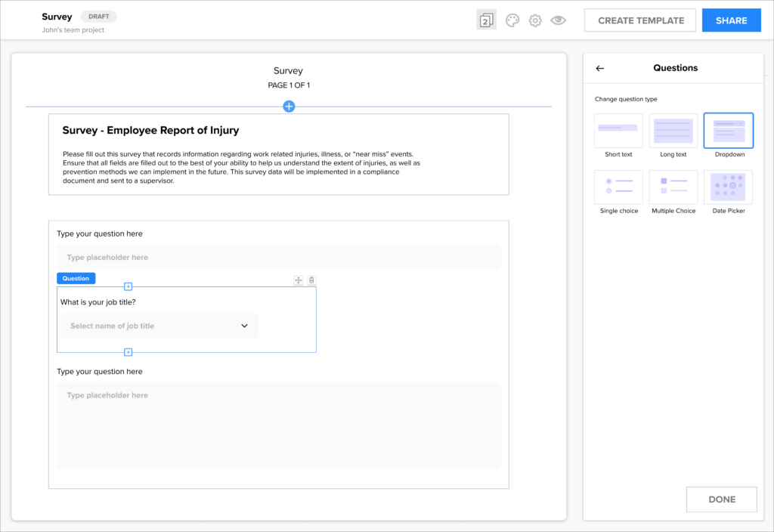
Task: Open the pages icon in top toolbar
Action: (486, 20)
